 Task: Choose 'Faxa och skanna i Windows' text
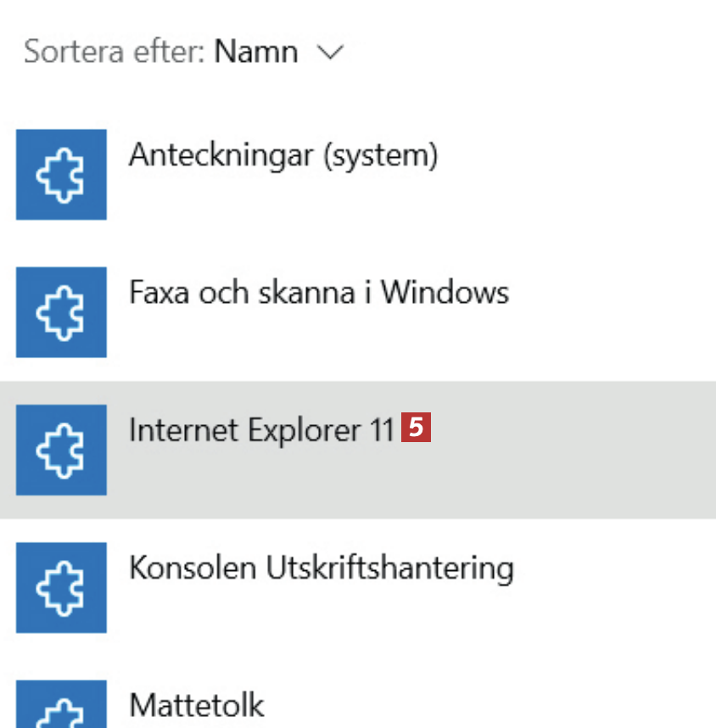coord(318,293)
